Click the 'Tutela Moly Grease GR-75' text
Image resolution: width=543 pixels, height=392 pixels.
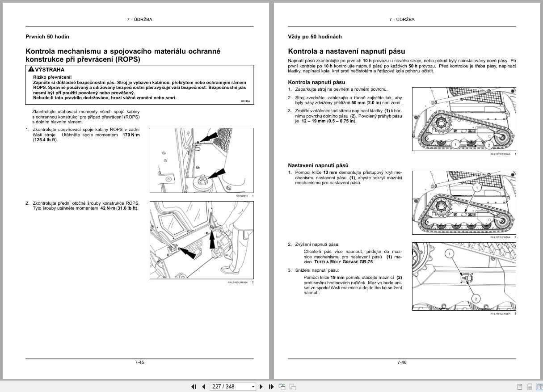[x=343, y=262]
